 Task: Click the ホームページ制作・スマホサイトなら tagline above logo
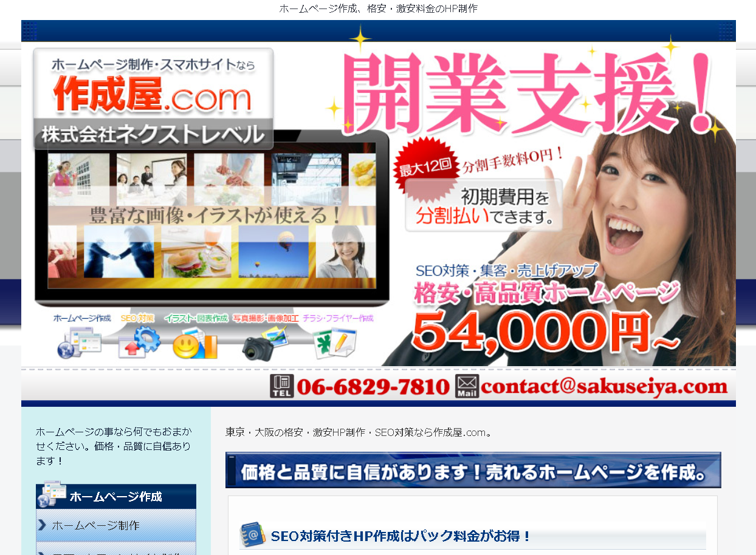(x=153, y=64)
